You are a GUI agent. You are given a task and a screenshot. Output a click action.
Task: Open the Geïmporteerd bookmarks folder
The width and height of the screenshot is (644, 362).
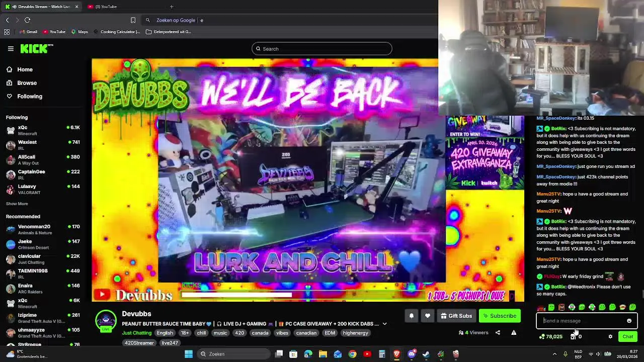pyautogui.click(x=169, y=32)
